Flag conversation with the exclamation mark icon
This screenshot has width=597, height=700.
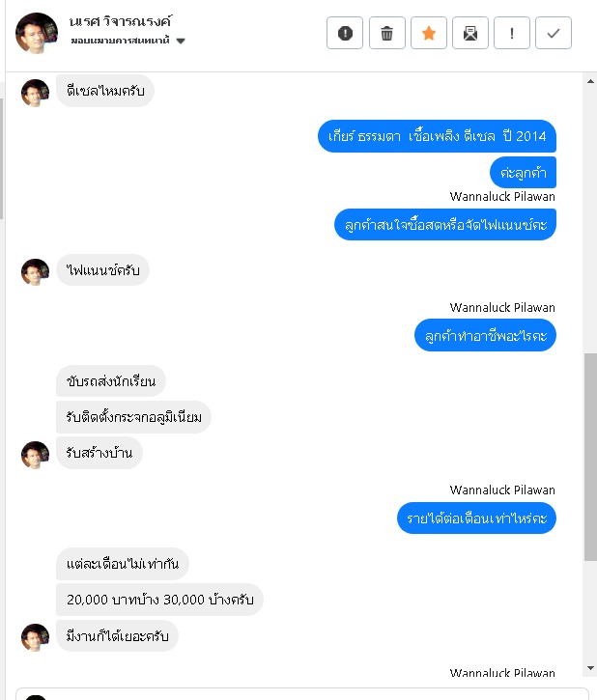pos(512,33)
